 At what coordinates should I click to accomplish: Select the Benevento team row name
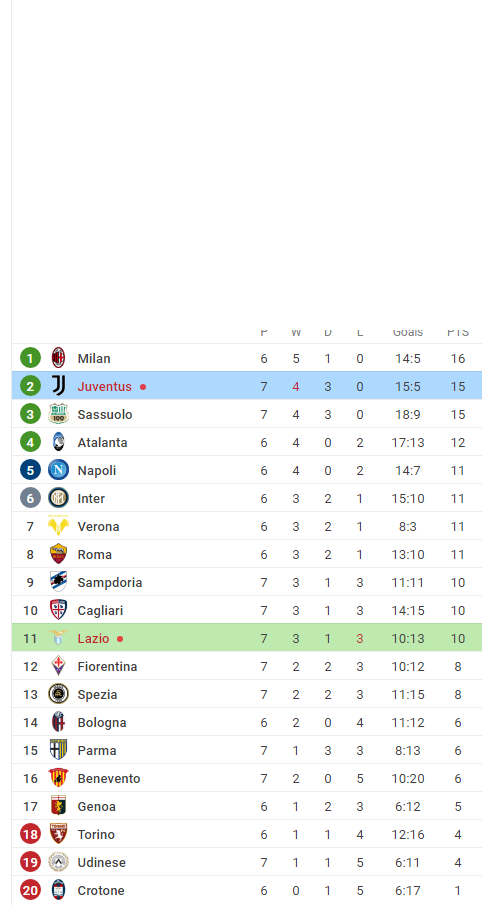coord(109,779)
